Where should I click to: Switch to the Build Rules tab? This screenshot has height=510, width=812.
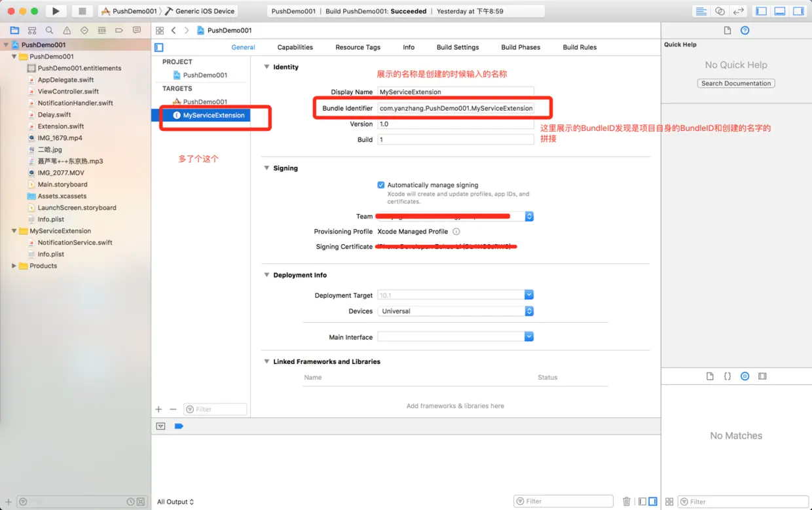(580, 47)
